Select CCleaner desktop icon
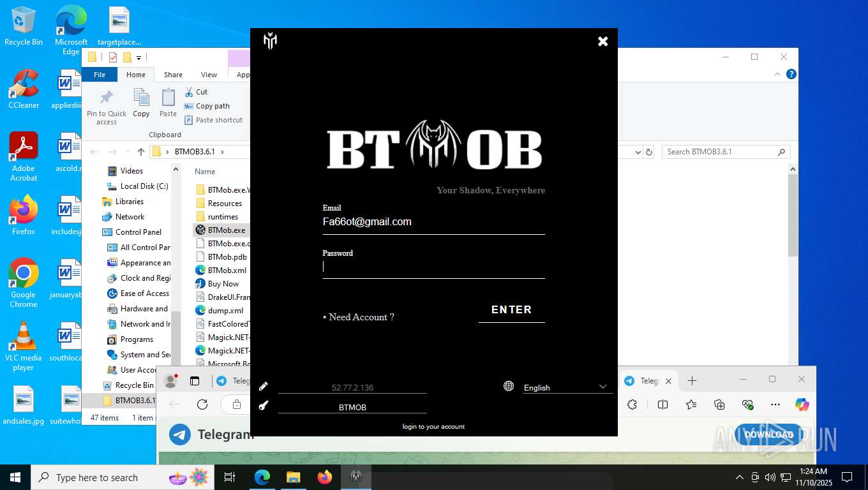Image resolution: width=868 pixels, height=490 pixels. [x=24, y=90]
